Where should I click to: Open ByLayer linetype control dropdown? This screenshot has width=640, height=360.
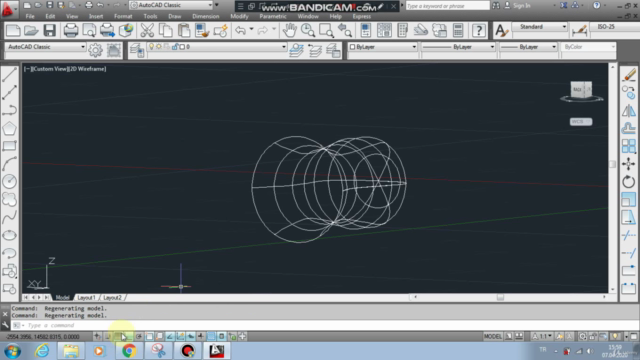coord(458,47)
